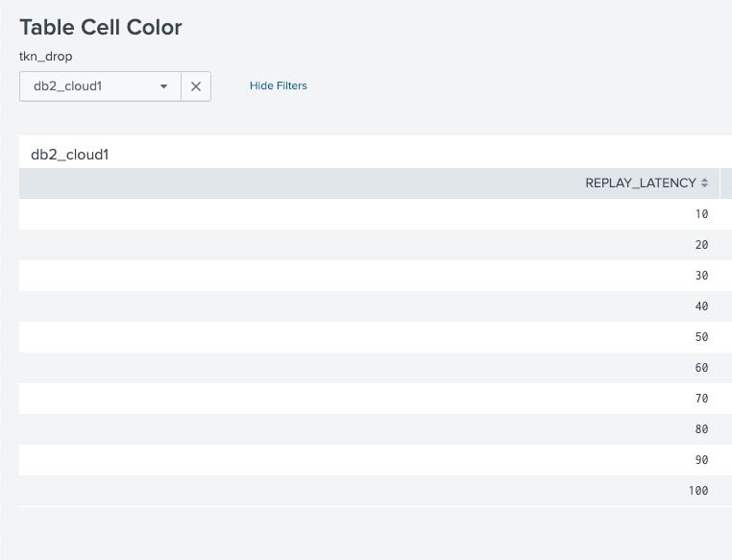
Task: Select the table cell with value 20
Action: [700, 245]
